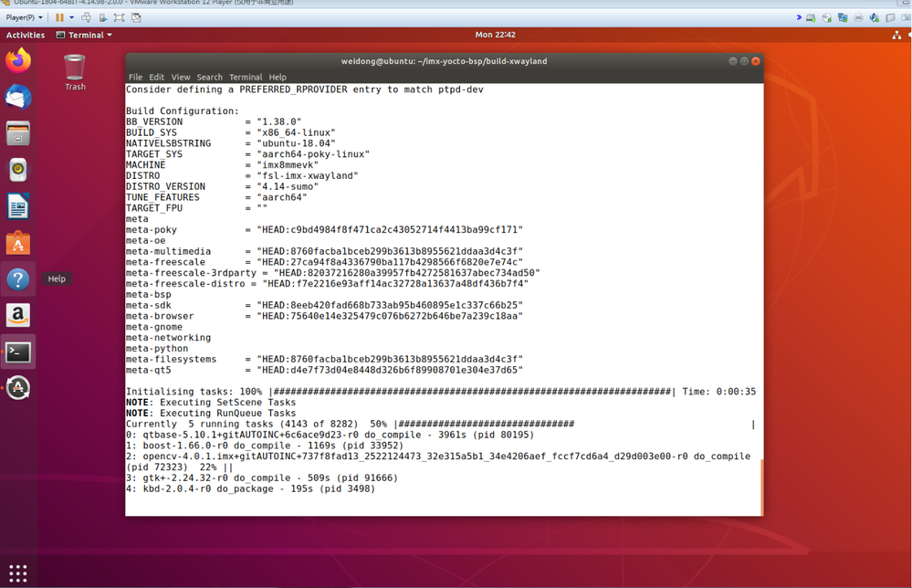
Task: Open the Search menu in terminal
Action: pos(209,77)
